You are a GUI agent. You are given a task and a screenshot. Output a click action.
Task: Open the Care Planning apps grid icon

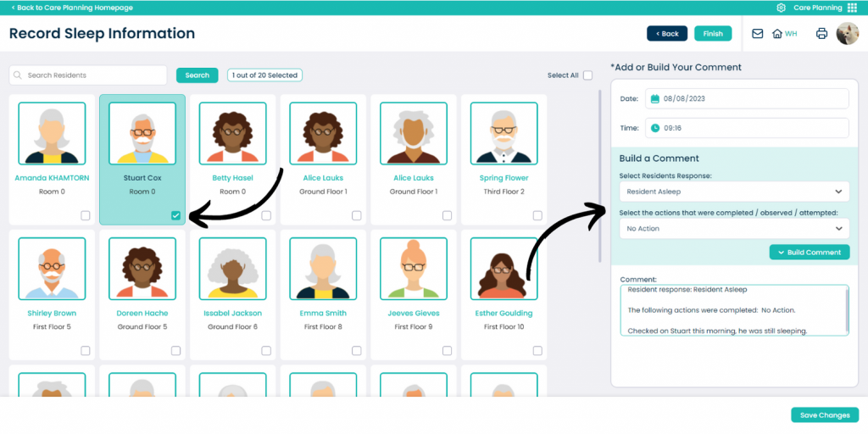852,8
